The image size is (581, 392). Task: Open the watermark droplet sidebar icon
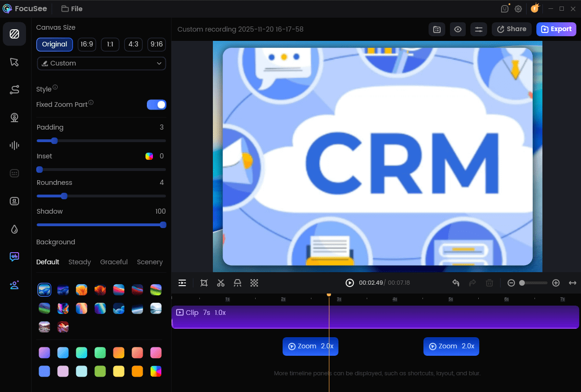coord(14,229)
